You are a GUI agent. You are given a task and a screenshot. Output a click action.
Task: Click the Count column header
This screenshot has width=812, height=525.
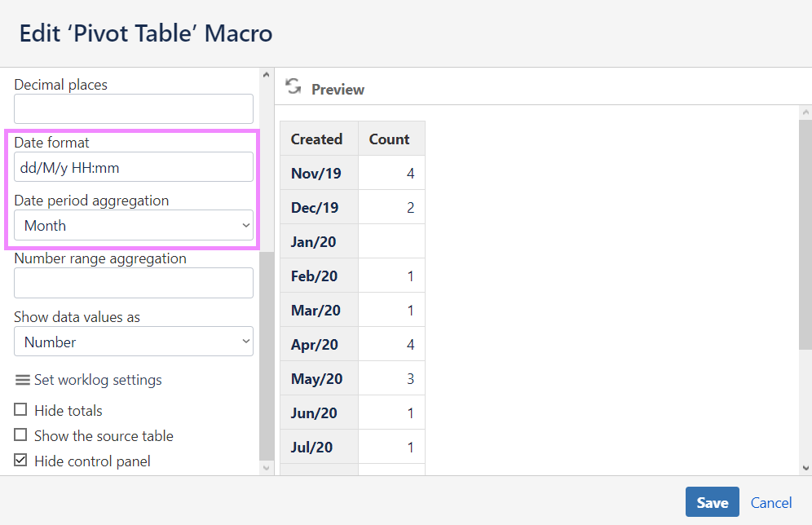(389, 139)
